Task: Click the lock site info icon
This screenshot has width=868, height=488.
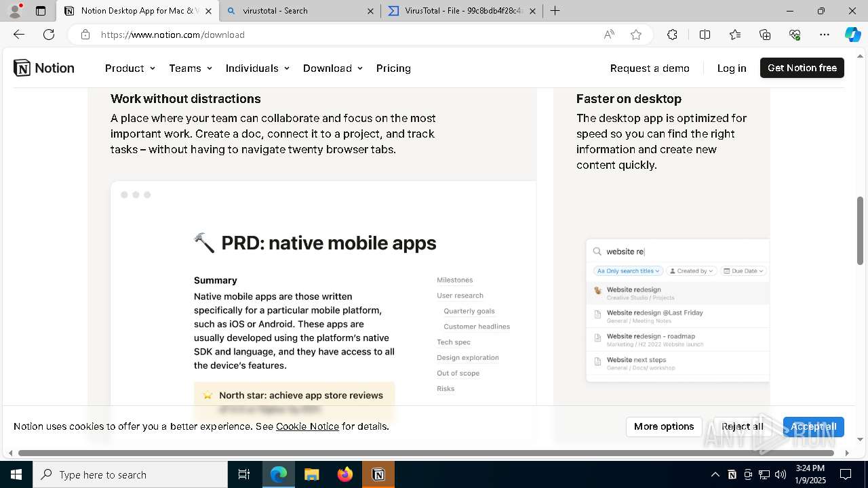Action: pos(85,35)
